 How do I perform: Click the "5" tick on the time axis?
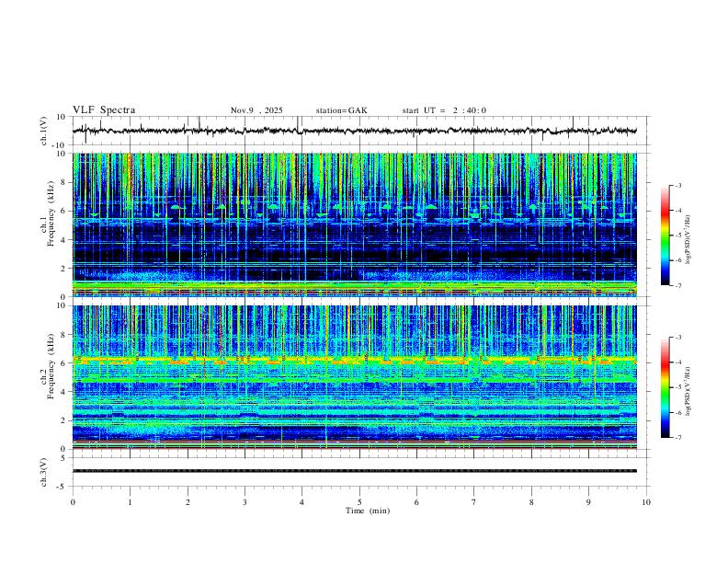click(359, 502)
